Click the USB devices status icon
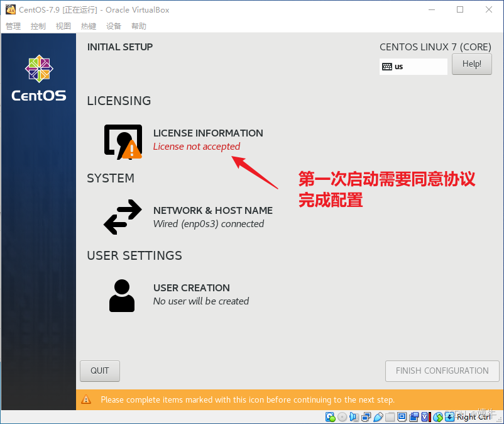Image resolution: width=504 pixels, height=424 pixels. pyautogui.click(x=378, y=417)
